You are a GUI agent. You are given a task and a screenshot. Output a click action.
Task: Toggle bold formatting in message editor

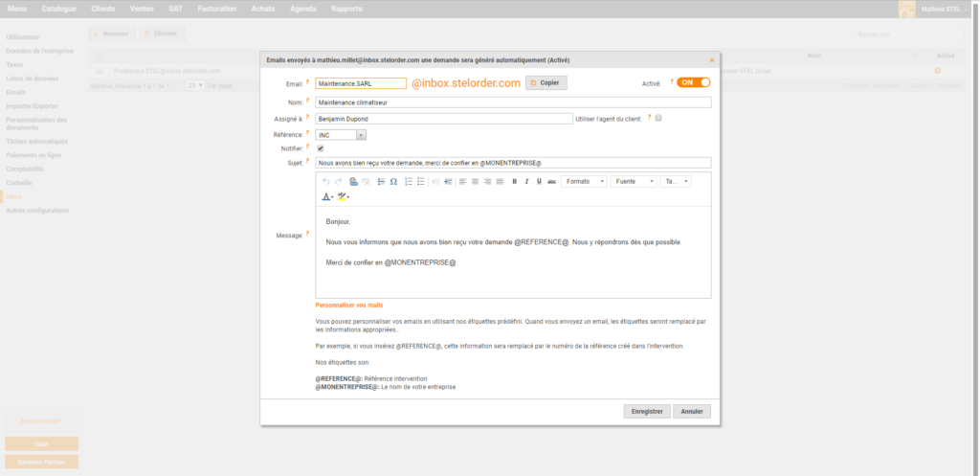[514, 181]
